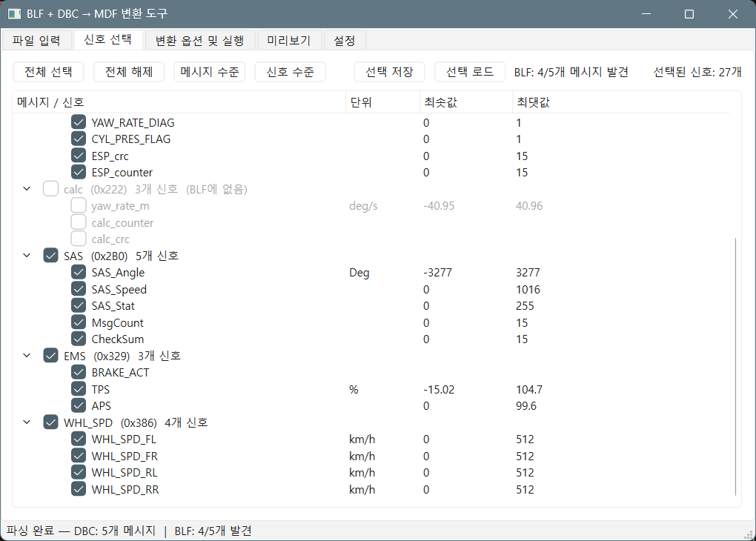Toggle the SAS_Stat checkbox
Screen dimensions: 756x541
click(x=79, y=305)
